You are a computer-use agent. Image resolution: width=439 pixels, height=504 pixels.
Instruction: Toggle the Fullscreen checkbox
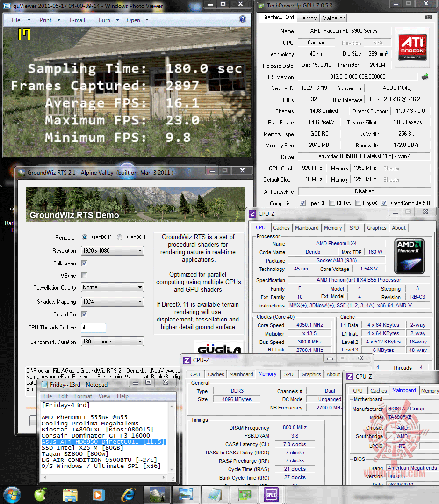click(x=85, y=263)
